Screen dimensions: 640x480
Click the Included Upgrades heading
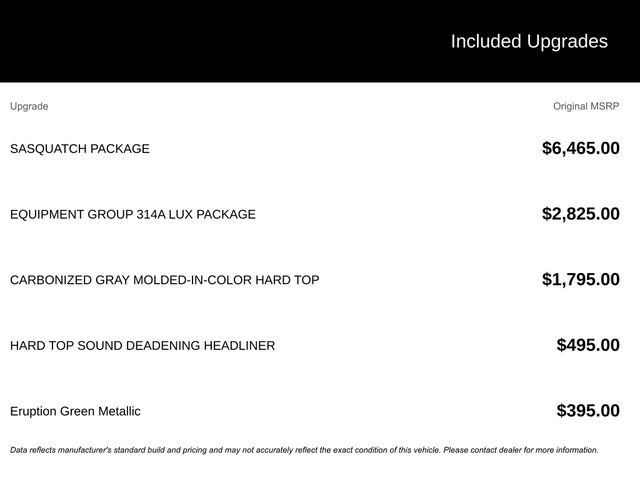click(x=528, y=41)
